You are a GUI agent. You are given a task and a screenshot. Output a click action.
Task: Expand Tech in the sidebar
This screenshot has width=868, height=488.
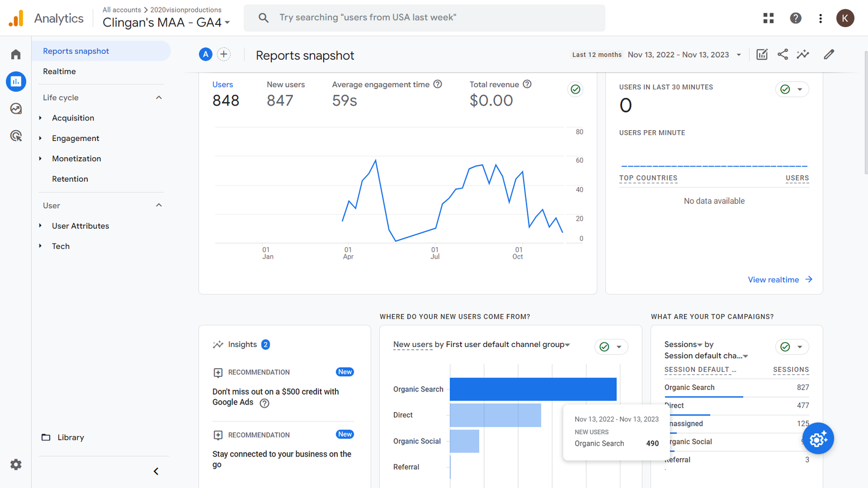[40, 246]
